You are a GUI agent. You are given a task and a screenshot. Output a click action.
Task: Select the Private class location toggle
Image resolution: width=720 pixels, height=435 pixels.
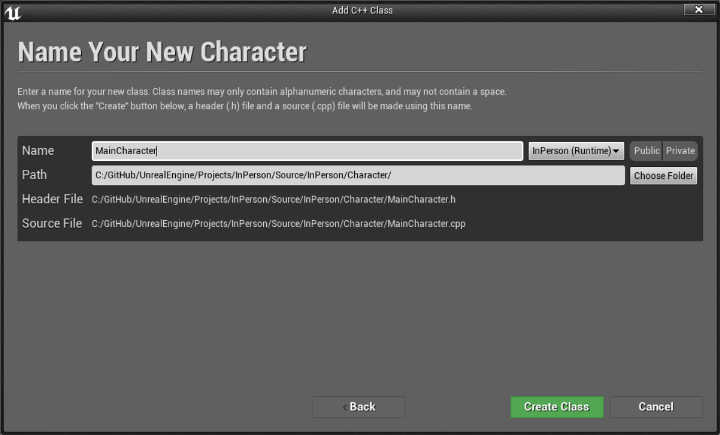[x=680, y=151]
